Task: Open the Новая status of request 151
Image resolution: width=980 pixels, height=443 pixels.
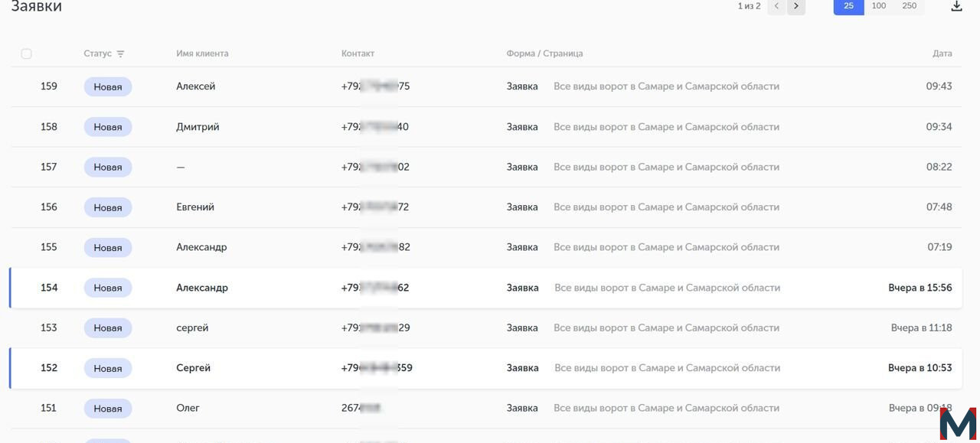Action: [108, 409]
